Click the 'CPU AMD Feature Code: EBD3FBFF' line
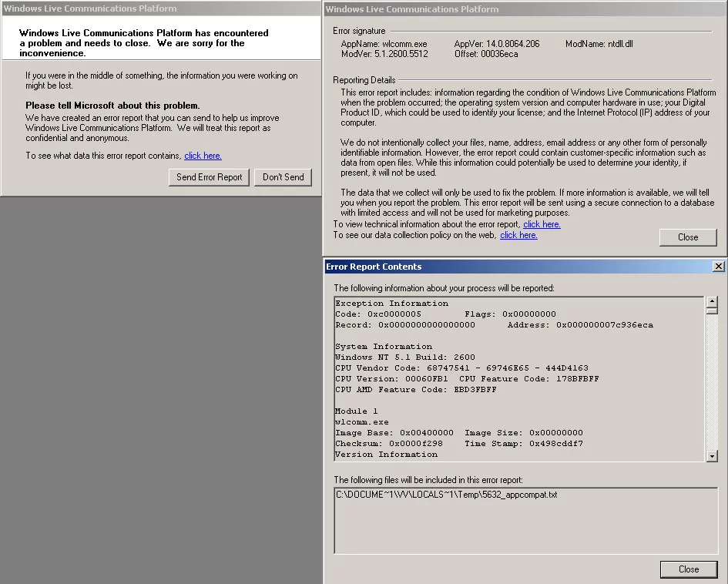728x584 pixels. [x=416, y=390]
